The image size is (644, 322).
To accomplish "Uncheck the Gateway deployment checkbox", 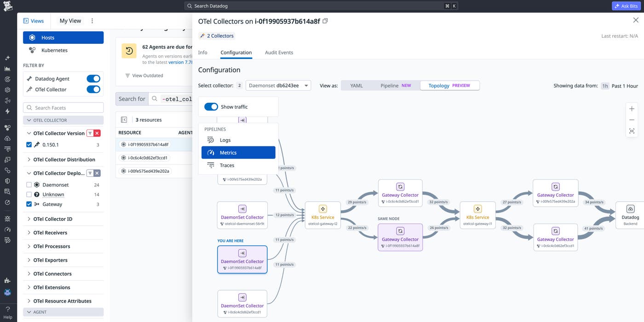I will [x=29, y=204].
